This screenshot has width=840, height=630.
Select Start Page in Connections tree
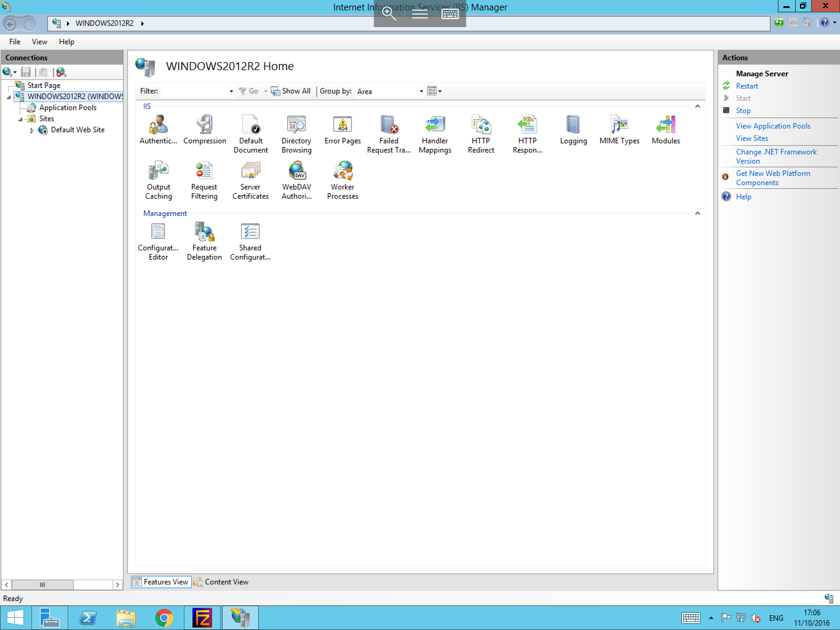44,86
